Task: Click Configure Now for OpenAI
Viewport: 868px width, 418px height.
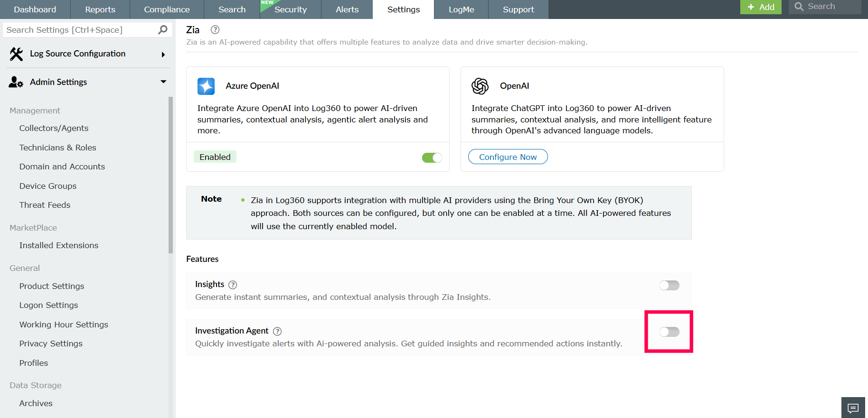Action: coord(508,157)
